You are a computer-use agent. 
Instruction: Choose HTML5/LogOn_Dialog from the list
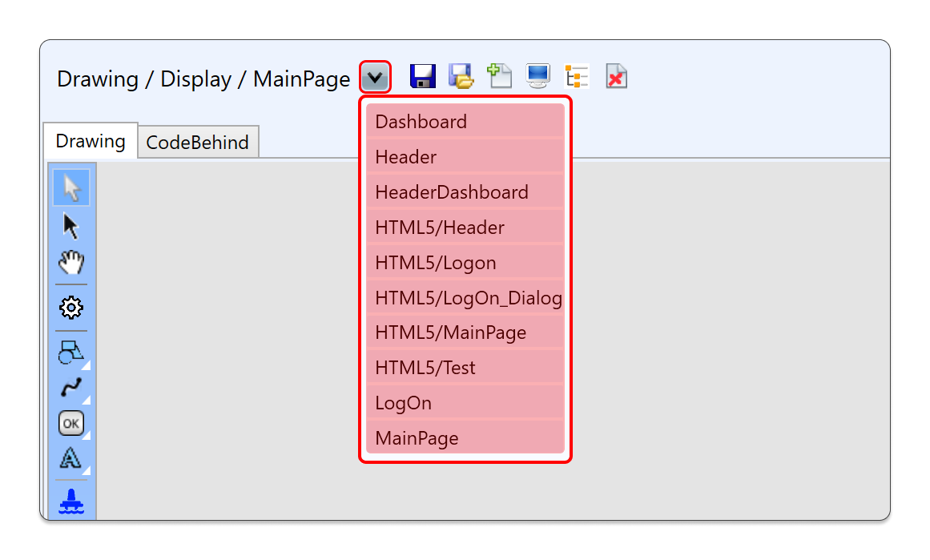coord(466,298)
